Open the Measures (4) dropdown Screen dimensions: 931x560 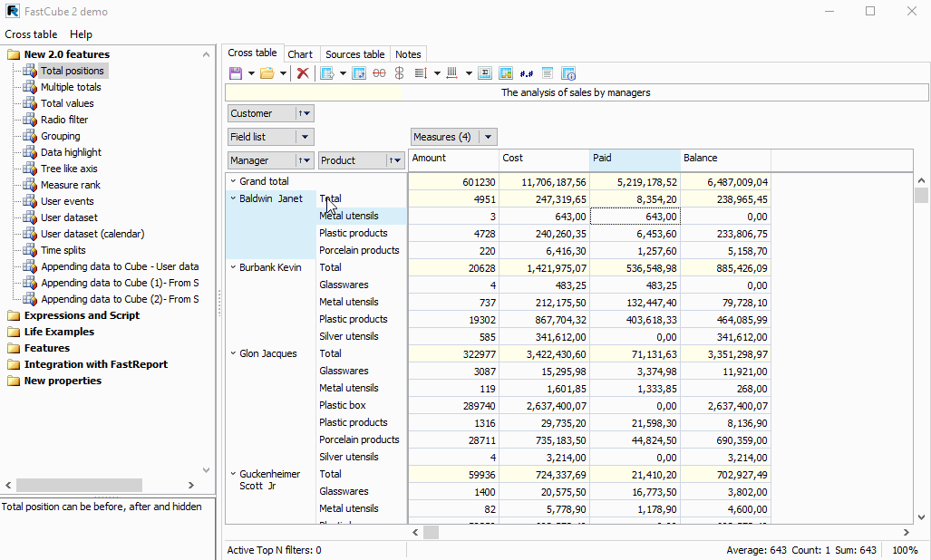pos(488,137)
